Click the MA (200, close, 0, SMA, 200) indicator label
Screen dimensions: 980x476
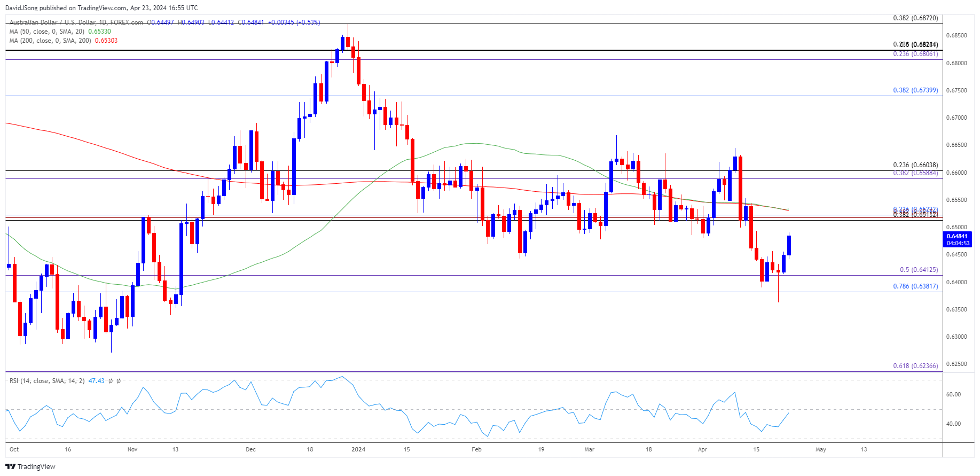51,41
